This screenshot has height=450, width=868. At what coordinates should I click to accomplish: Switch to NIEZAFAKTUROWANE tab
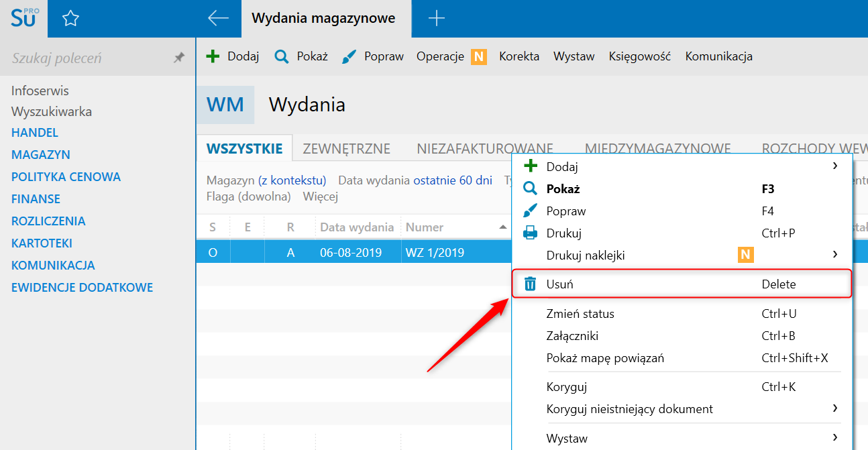tap(484, 148)
